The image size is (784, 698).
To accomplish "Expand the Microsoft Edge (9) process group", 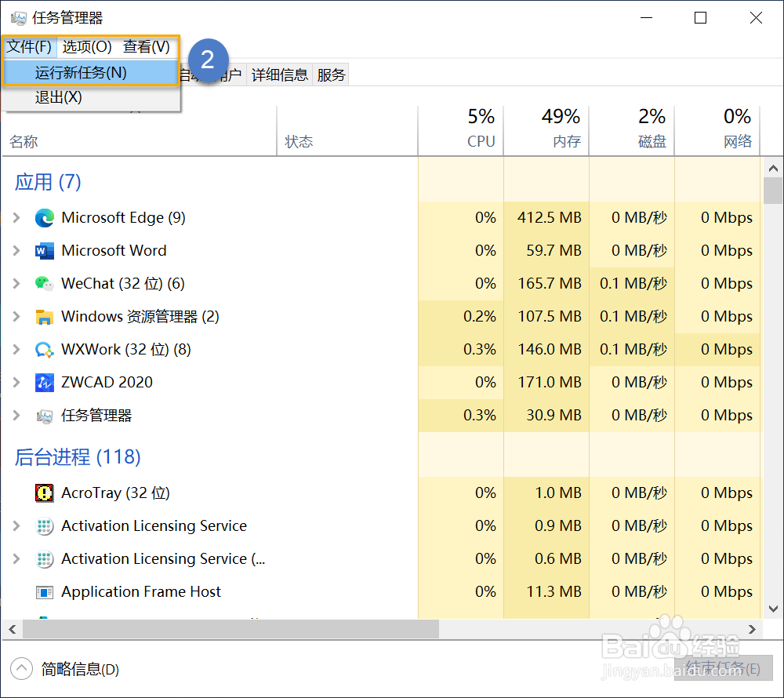I will [16, 217].
